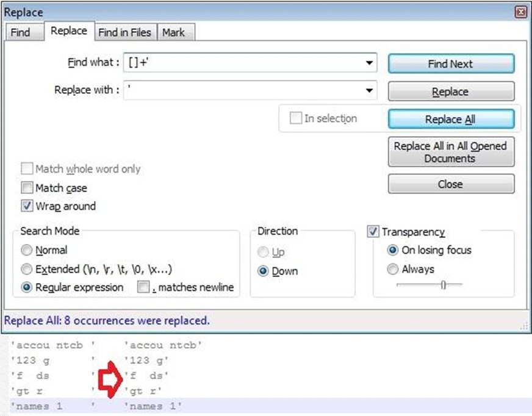Click into the Find what text field
Screen dimensions: 532x416
click(x=243, y=63)
